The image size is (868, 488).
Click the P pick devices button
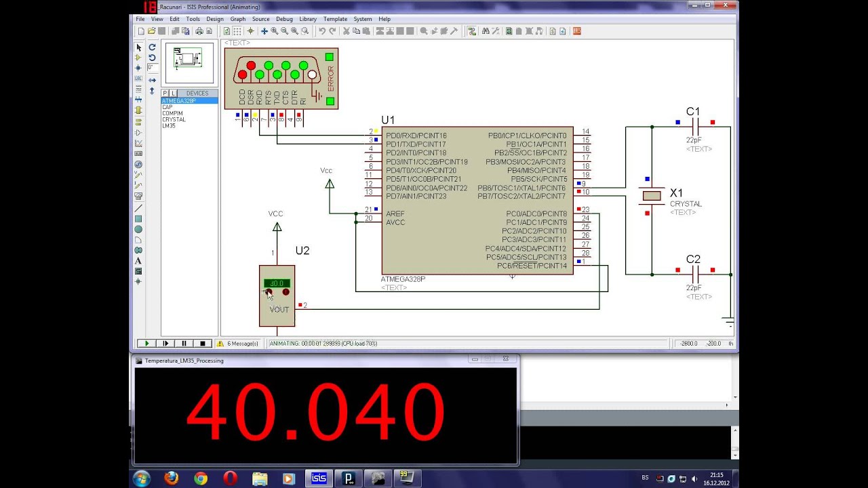click(165, 93)
